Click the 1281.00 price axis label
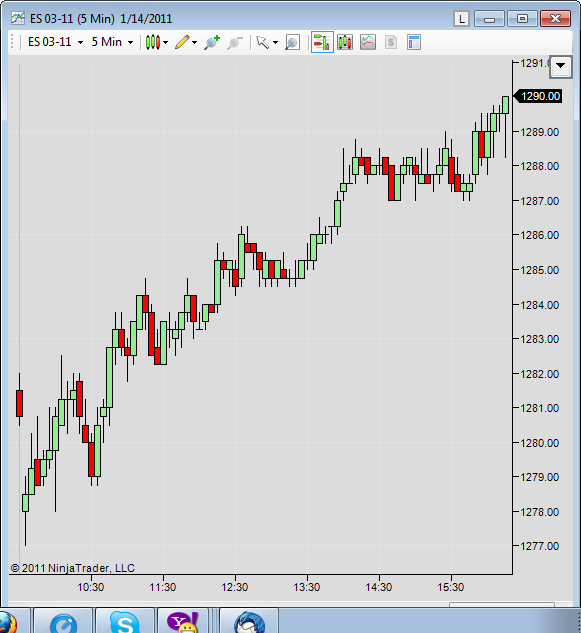The height and width of the screenshot is (633, 581). coord(539,408)
